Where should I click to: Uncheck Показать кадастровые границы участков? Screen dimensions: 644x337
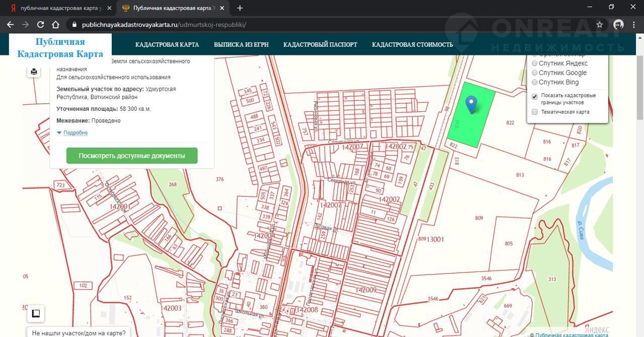point(535,96)
